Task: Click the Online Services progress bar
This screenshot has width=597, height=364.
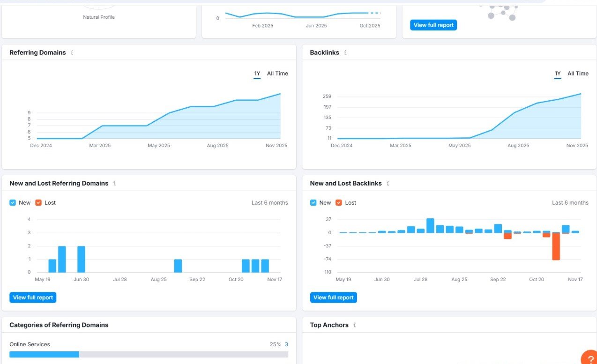Action: pos(149,355)
